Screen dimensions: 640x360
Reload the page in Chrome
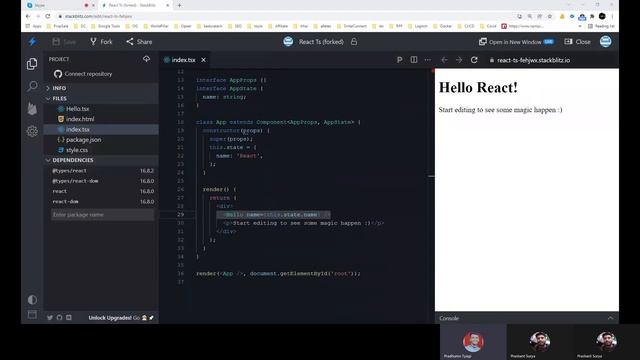(x=48, y=16)
